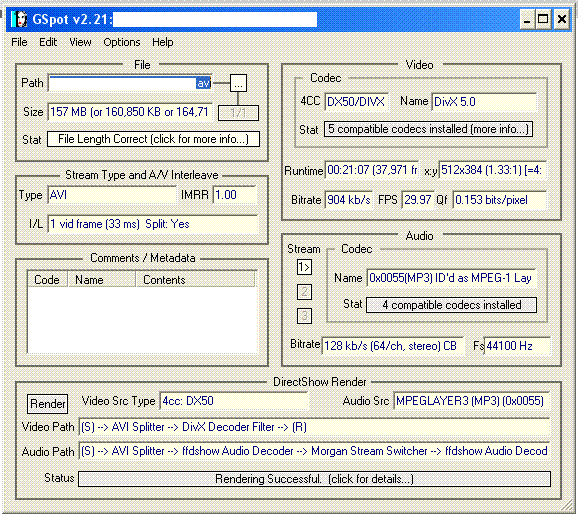Click the empty Comments / Metadata list
The image size is (578, 514).
(142, 320)
